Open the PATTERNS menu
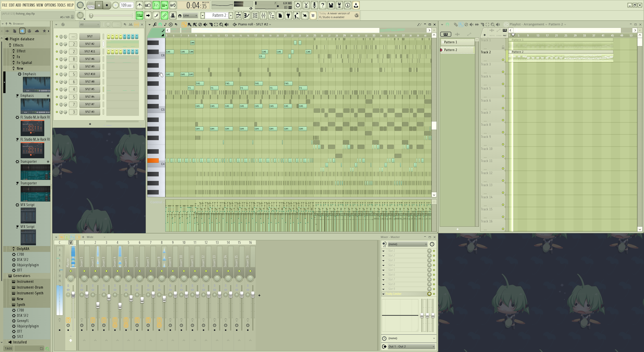Screen dimensions: 644x352 coord(29,5)
